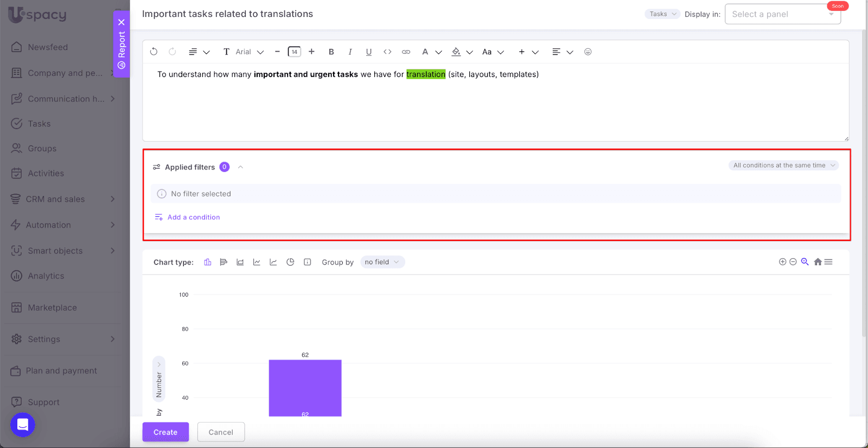
Task: Click the undo icon in editor toolbar
Action: (x=154, y=52)
